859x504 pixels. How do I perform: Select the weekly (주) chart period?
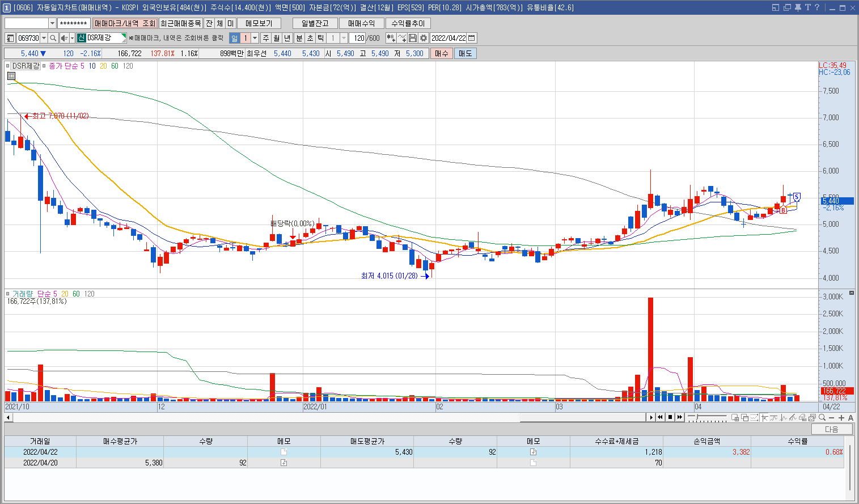click(x=266, y=38)
